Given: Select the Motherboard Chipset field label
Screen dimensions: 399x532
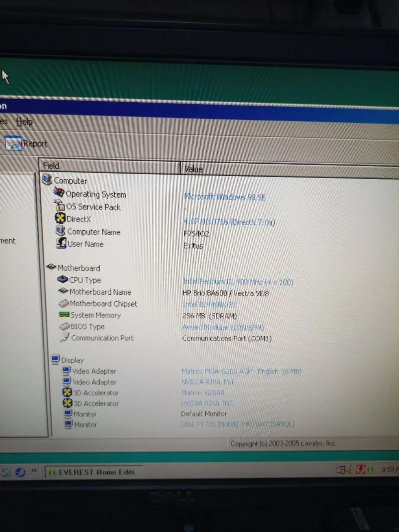Looking at the screenshot, I should point(103,303).
